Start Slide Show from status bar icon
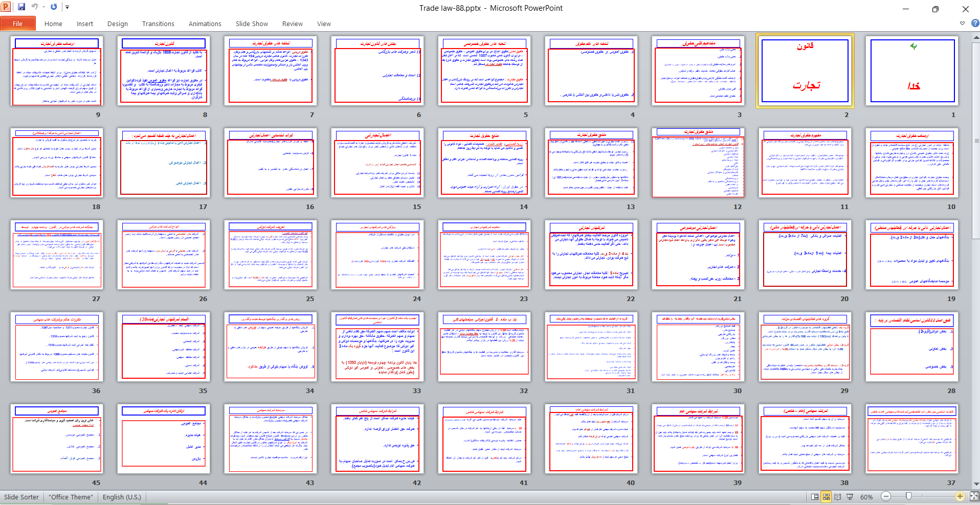The image size is (980, 505). pos(850,497)
